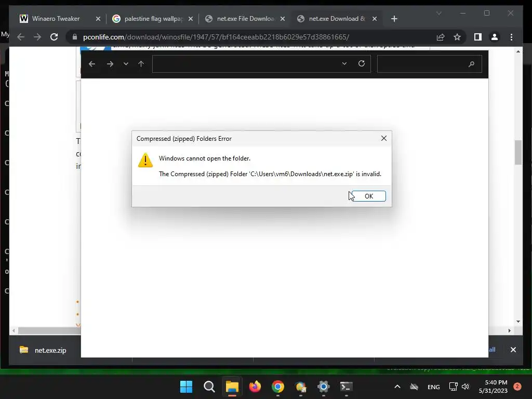Image resolution: width=532 pixels, height=399 pixels.
Task: Click the search magnifier in File Explorer
Action: (x=471, y=64)
